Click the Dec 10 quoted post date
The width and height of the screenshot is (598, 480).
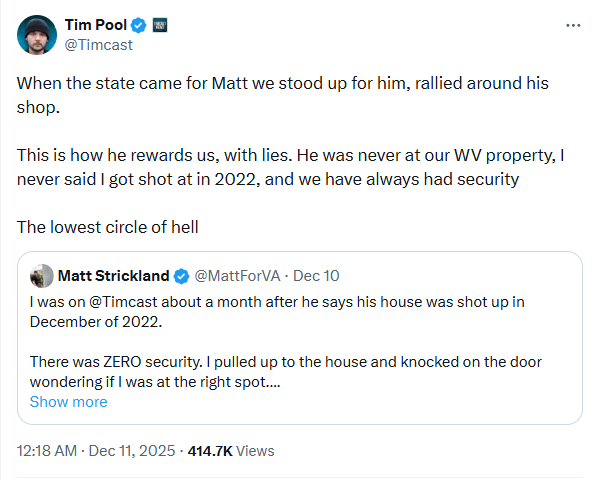coord(316,276)
